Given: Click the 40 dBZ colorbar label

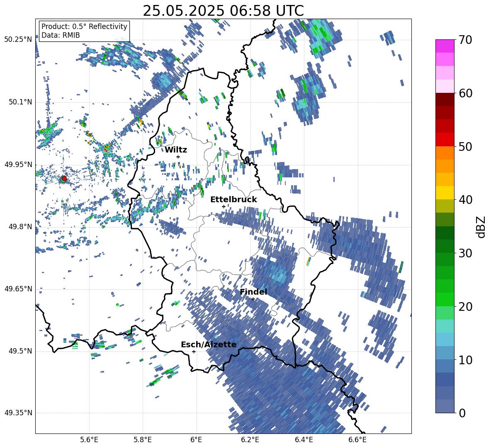Looking at the screenshot, I should (465, 200).
